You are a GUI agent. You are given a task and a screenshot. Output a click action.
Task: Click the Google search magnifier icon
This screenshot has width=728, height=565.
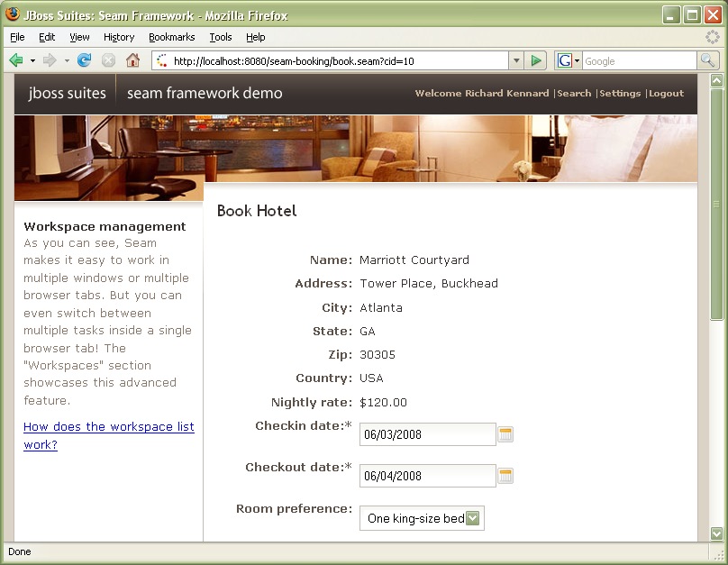[707, 60]
